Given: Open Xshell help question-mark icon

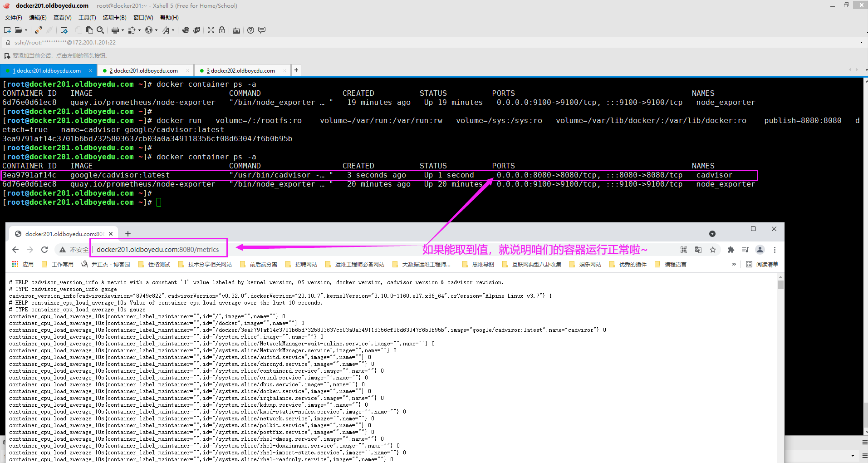Looking at the screenshot, I should pyautogui.click(x=250, y=30).
